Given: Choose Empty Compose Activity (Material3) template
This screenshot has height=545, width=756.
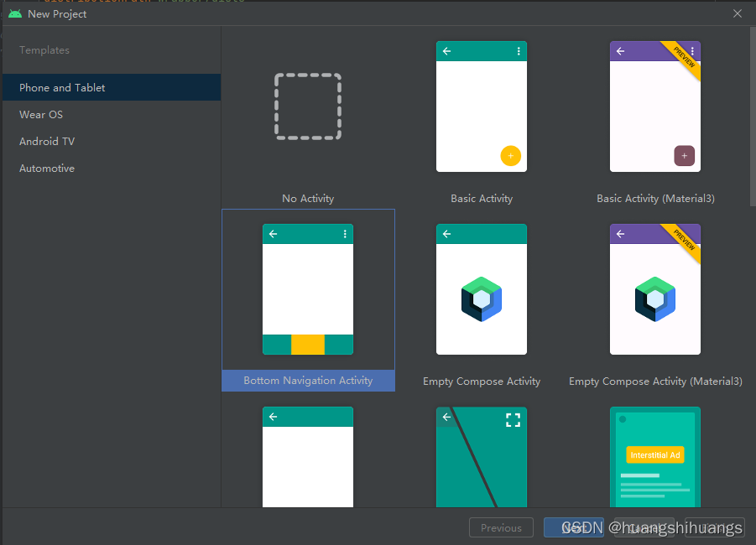Looking at the screenshot, I should click(x=655, y=289).
